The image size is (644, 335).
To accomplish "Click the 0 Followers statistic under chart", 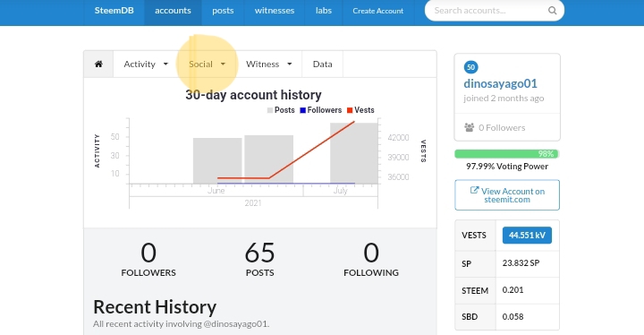I will (x=148, y=259).
